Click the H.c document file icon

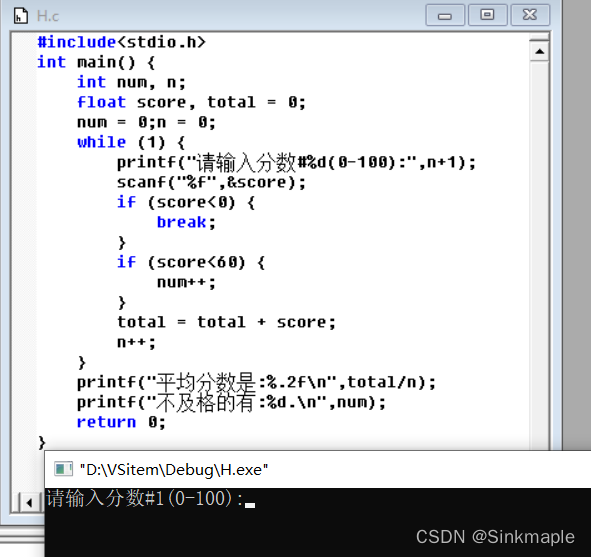21,16
